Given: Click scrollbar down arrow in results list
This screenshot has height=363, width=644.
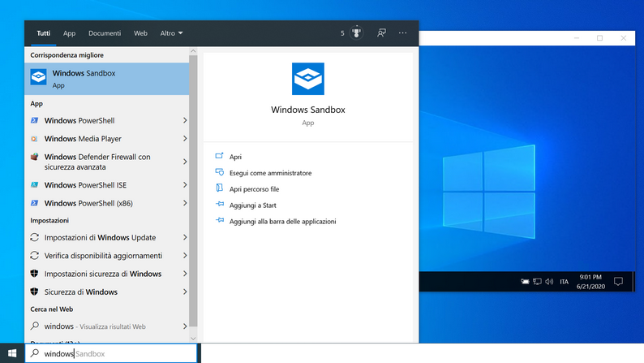Looking at the screenshot, I should point(193,339).
